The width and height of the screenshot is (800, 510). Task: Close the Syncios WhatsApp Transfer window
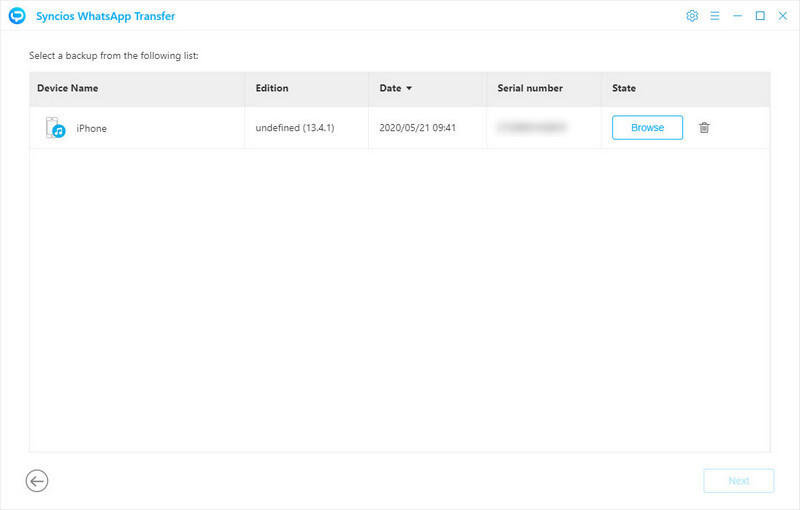pyautogui.click(x=783, y=16)
